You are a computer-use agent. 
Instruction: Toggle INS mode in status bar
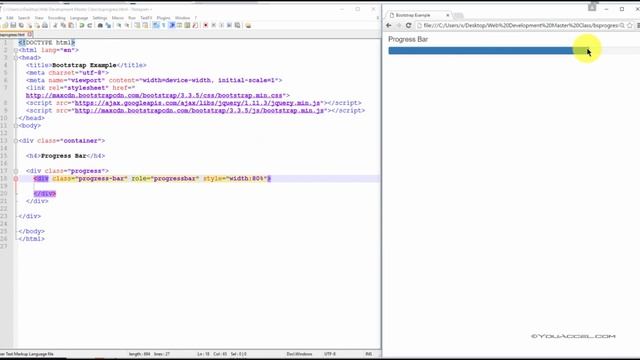pos(369,354)
